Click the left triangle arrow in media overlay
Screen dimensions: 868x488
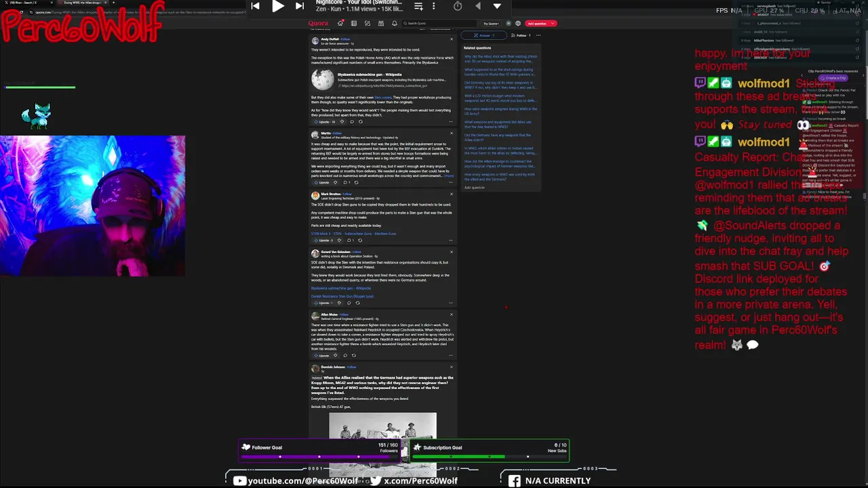click(x=478, y=6)
